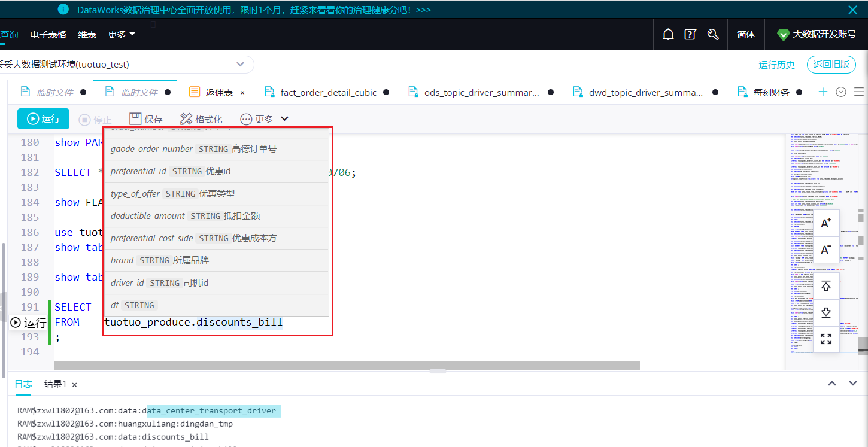Open the wrench settings icon

713,35
